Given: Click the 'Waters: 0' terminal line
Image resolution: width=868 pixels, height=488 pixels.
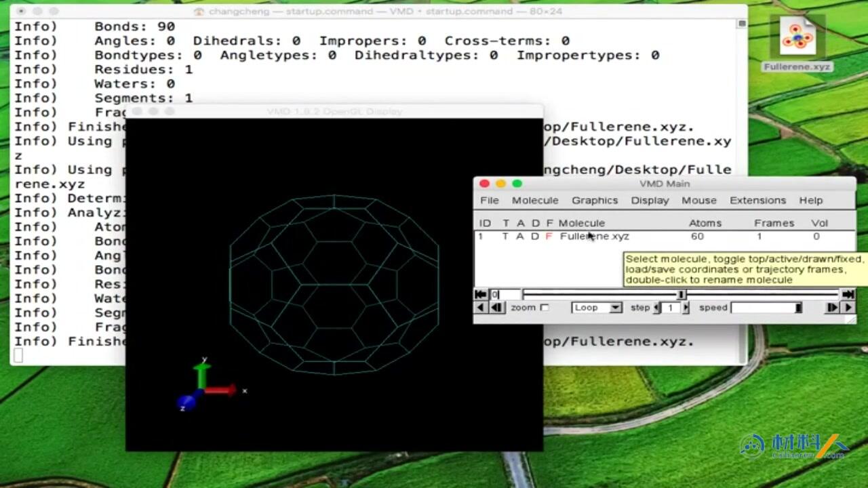Looking at the screenshot, I should click(x=134, y=83).
